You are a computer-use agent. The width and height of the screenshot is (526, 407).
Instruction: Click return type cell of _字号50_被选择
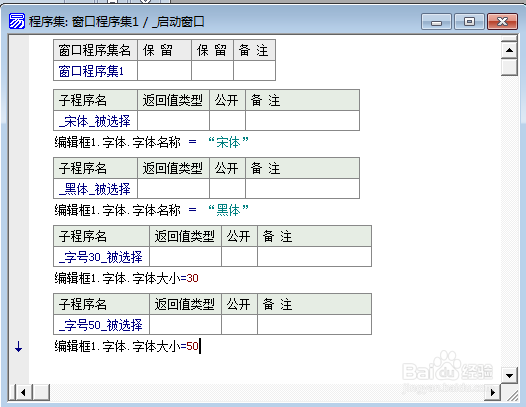tap(186, 325)
